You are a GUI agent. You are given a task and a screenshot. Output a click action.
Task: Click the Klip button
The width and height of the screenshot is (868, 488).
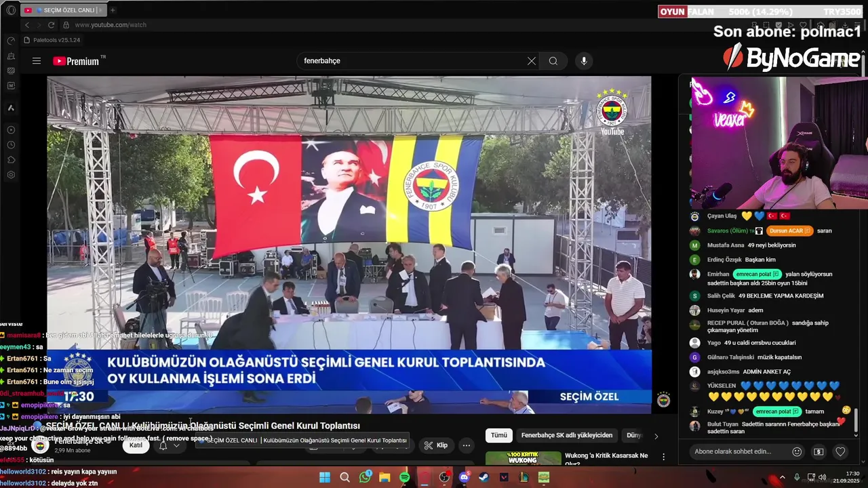[x=435, y=445]
